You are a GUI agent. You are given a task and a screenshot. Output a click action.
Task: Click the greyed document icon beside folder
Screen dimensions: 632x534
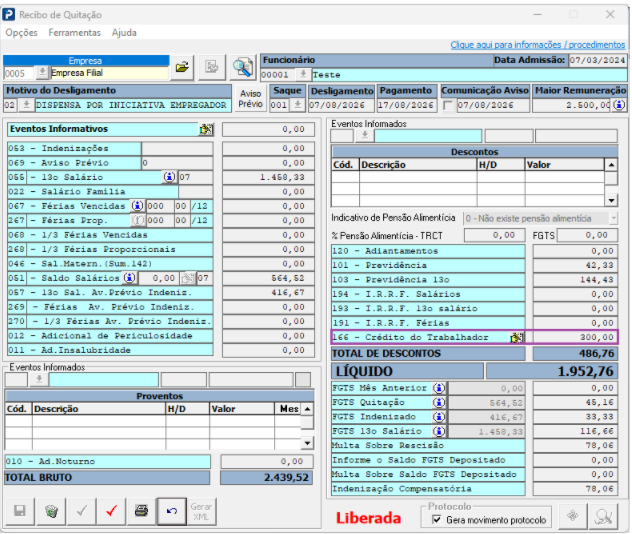tap(212, 67)
